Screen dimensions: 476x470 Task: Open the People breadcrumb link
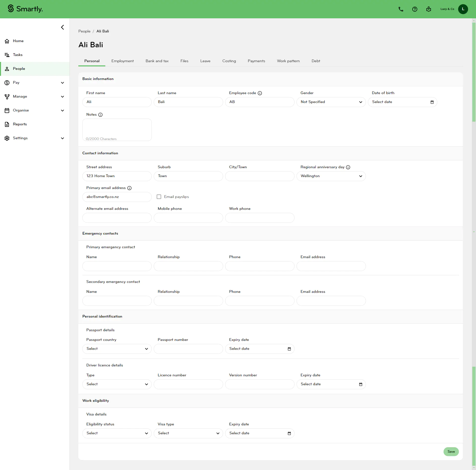point(84,31)
